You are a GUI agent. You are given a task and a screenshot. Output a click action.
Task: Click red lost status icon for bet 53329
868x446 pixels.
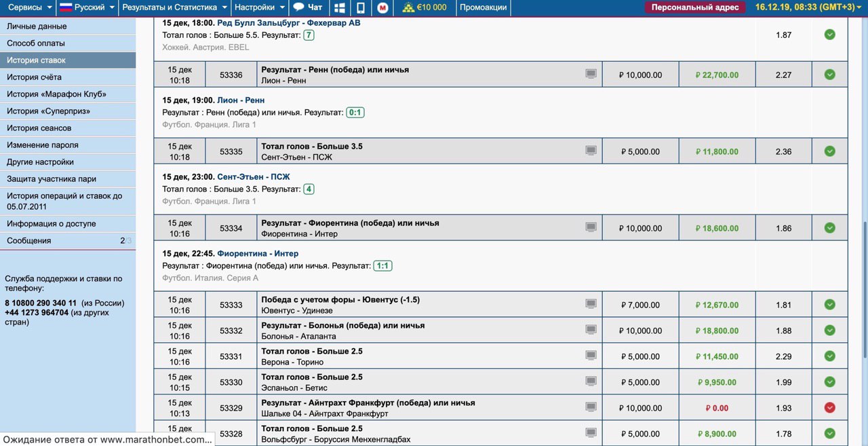pyautogui.click(x=829, y=408)
